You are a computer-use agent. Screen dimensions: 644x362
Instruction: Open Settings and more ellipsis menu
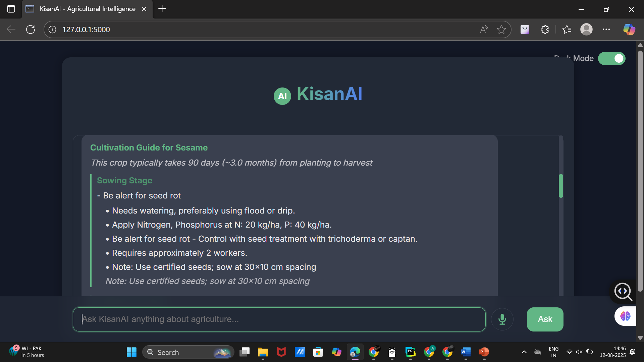(606, 29)
